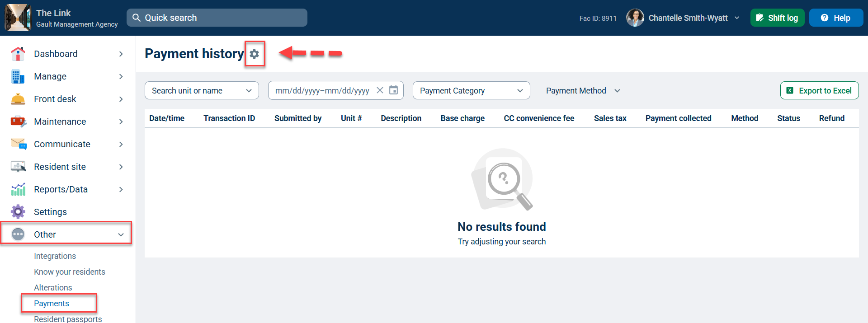Click the Shift log button
The height and width of the screenshot is (323, 868).
click(778, 18)
